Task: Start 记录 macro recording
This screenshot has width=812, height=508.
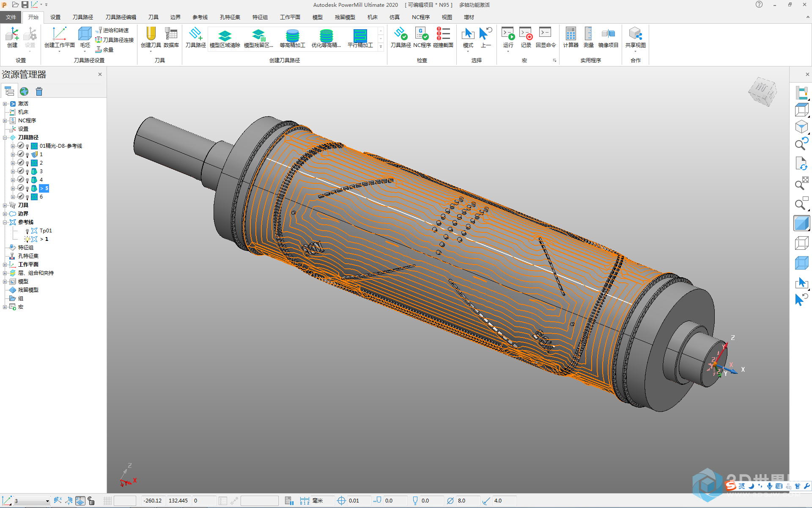Action: click(526, 37)
